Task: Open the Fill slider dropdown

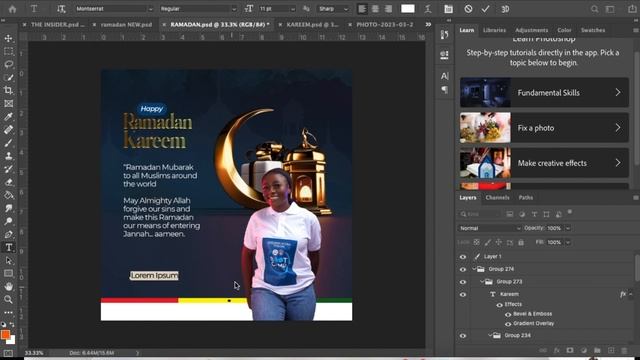Action: point(568,242)
